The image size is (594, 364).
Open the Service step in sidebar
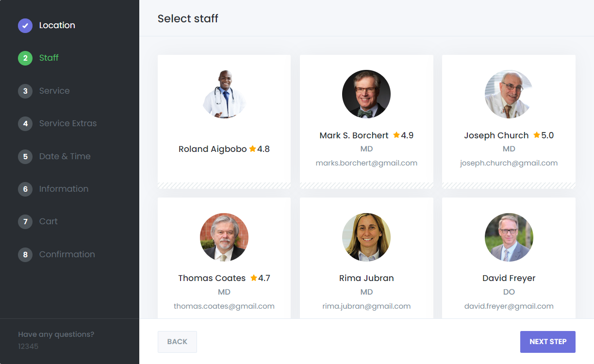54,91
